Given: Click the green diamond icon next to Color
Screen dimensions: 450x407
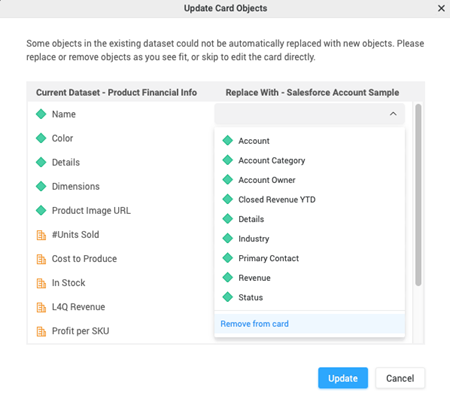Looking at the screenshot, I should coord(41,138).
